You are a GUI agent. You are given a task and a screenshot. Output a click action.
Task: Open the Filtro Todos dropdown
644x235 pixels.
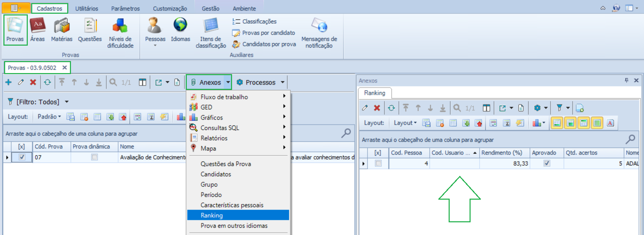[67, 102]
